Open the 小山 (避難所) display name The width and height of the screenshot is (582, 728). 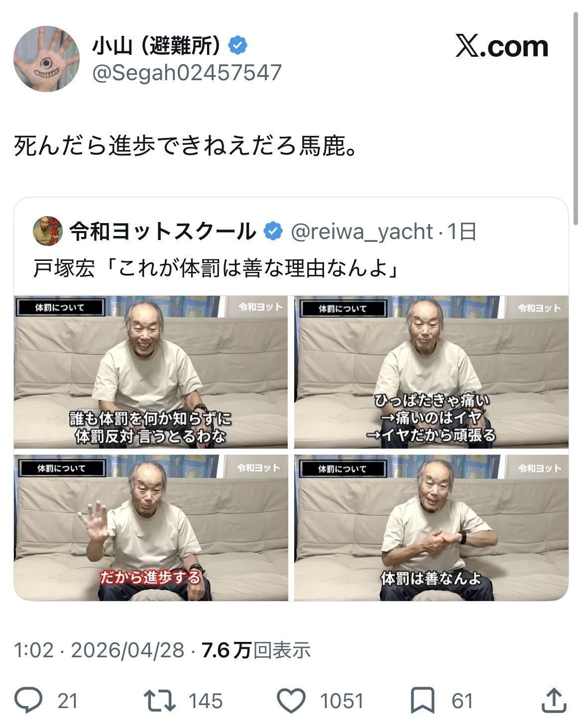(x=156, y=46)
